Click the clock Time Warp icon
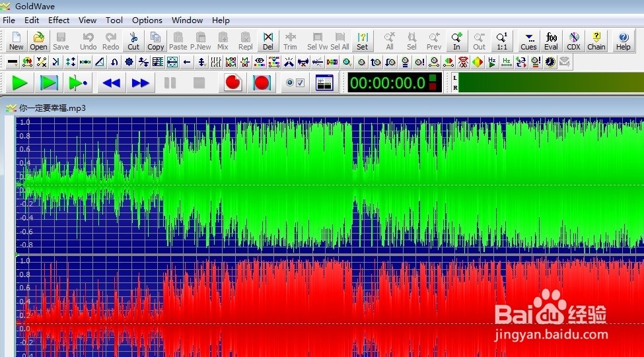The width and height of the screenshot is (644, 357). tap(550, 62)
